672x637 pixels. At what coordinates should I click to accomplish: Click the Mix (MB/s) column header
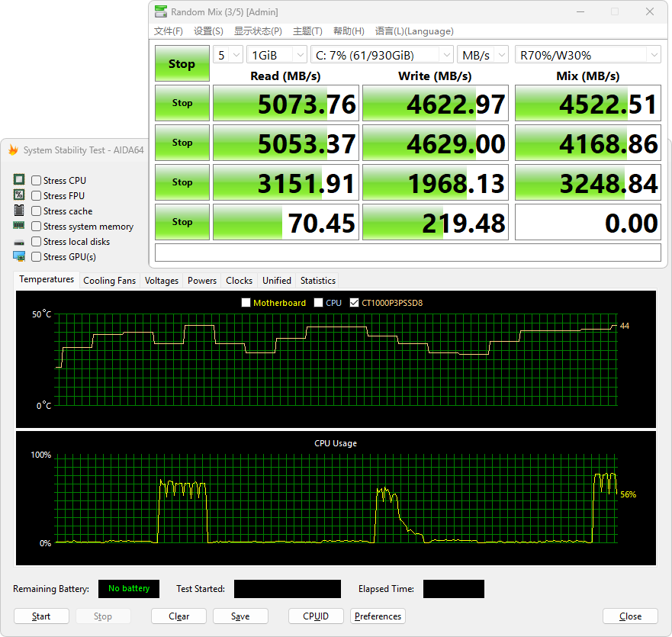click(588, 76)
